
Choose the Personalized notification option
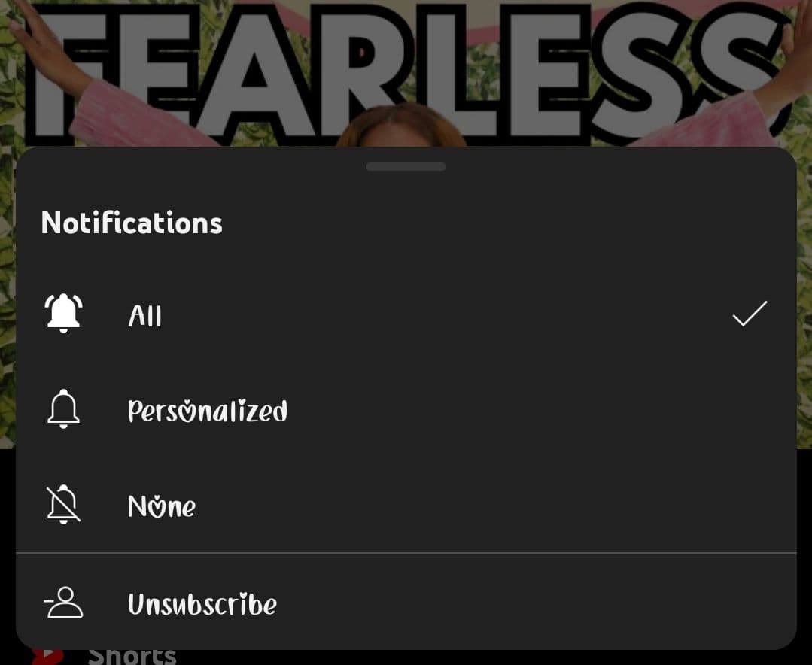(207, 411)
